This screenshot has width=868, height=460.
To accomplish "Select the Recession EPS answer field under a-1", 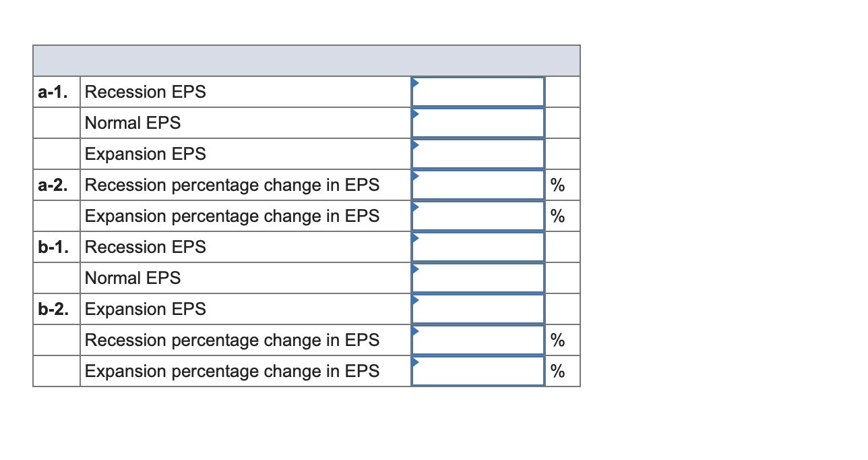I will pyautogui.click(x=478, y=92).
